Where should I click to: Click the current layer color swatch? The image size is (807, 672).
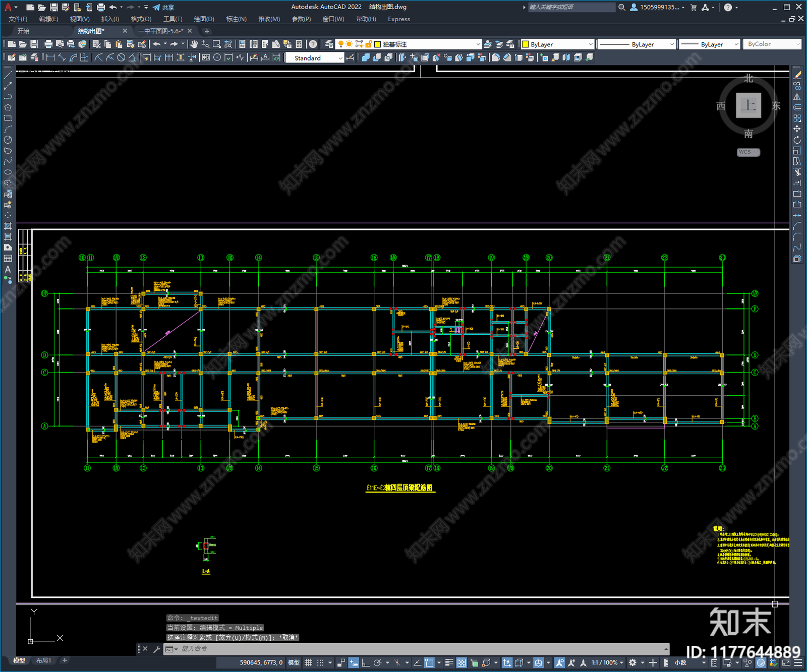(x=377, y=44)
